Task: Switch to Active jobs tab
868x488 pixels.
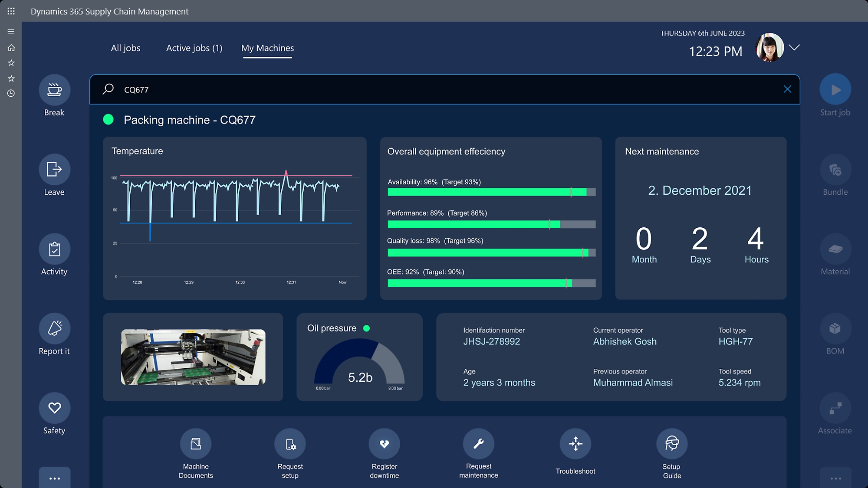Action: [x=194, y=48]
